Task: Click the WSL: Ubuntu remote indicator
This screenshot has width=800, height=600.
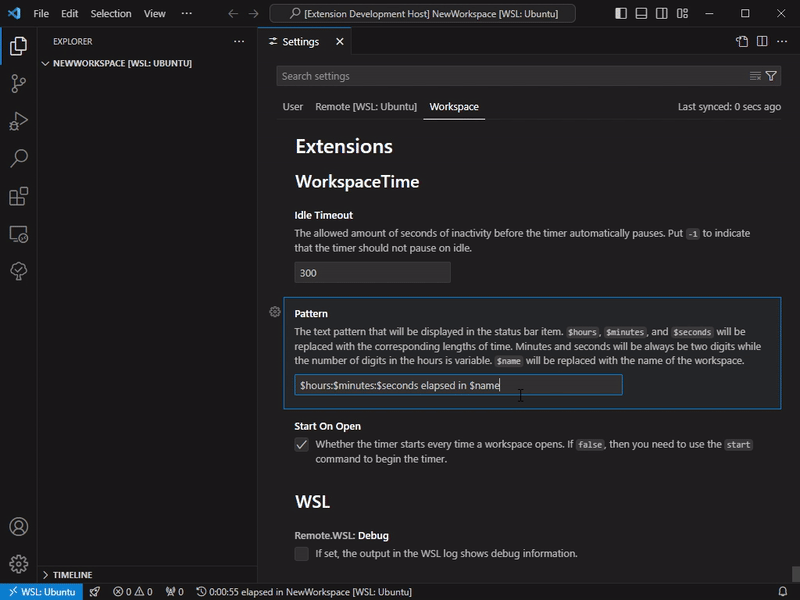Action: point(42,592)
